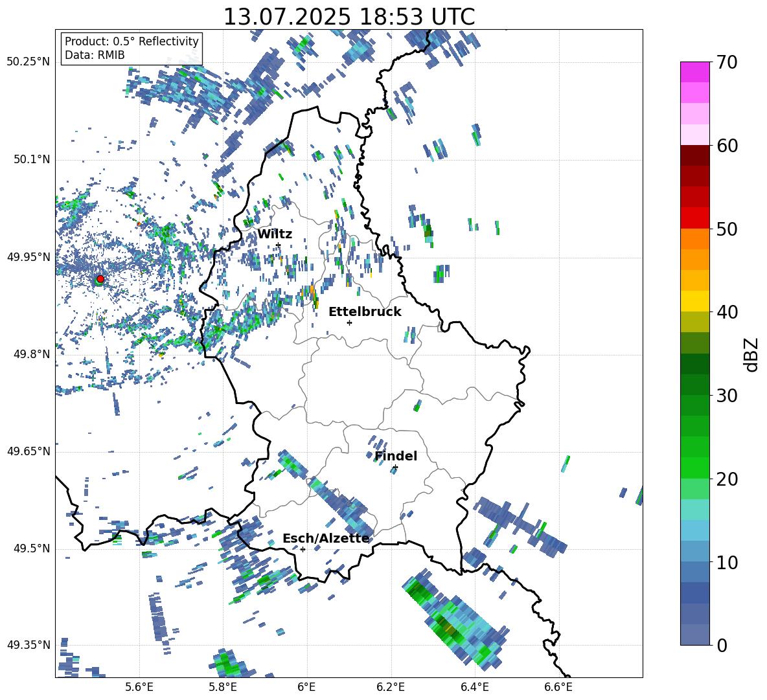
Task: Click the Ettelbruck station cross marker
Action: coord(349,322)
